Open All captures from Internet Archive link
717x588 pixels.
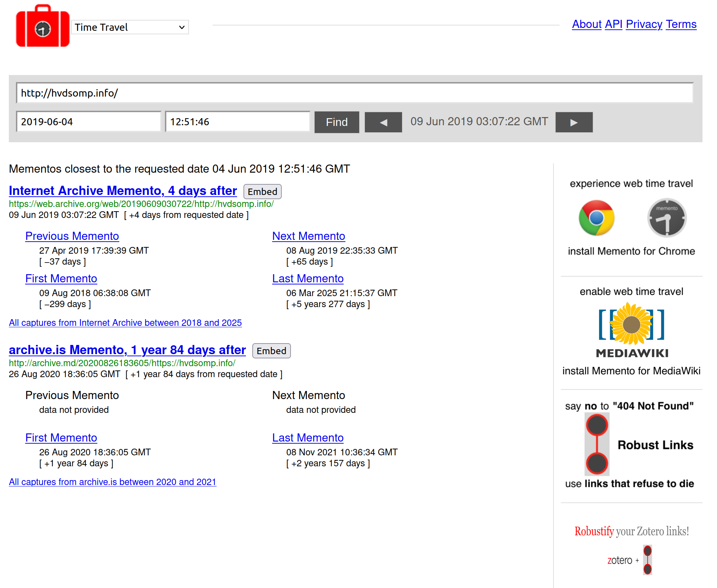point(125,323)
